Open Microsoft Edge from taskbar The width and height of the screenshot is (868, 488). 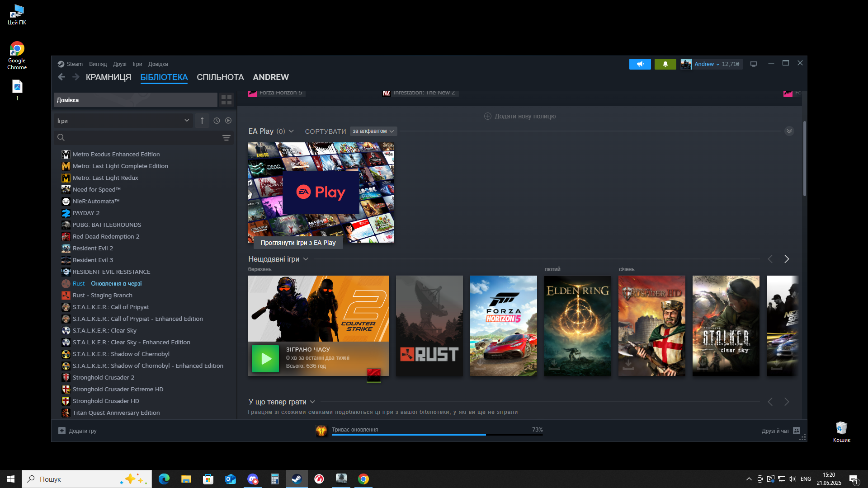click(164, 479)
